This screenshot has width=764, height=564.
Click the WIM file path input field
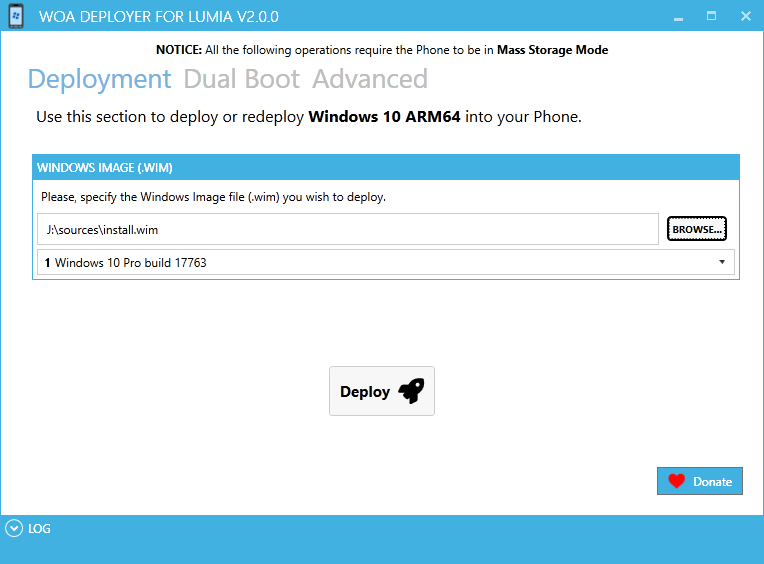[x=348, y=229]
